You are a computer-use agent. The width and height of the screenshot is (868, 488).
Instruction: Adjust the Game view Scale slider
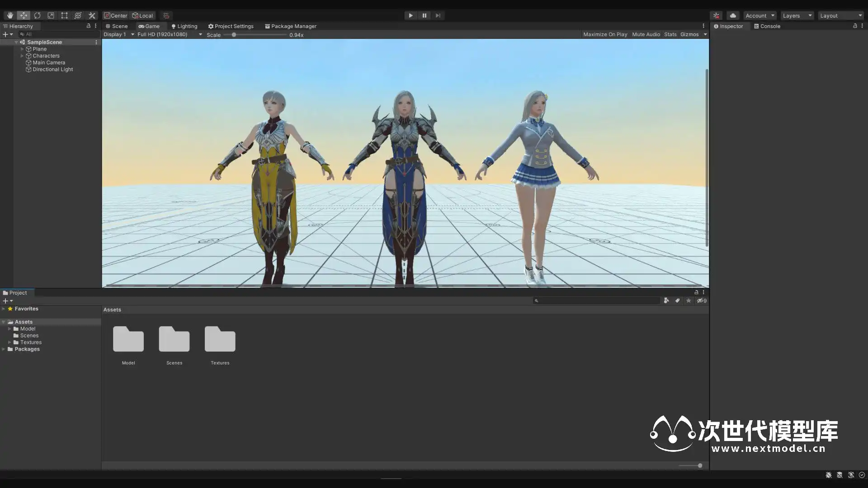(x=234, y=35)
